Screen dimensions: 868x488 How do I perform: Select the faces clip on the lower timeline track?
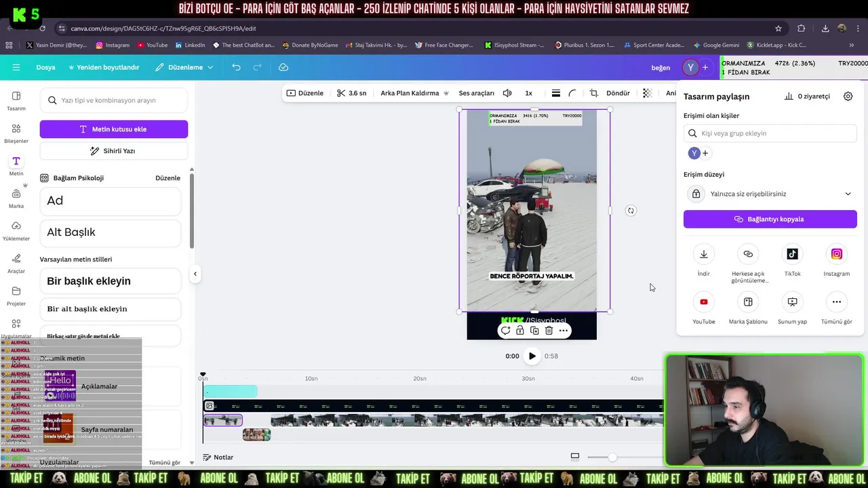click(x=256, y=435)
